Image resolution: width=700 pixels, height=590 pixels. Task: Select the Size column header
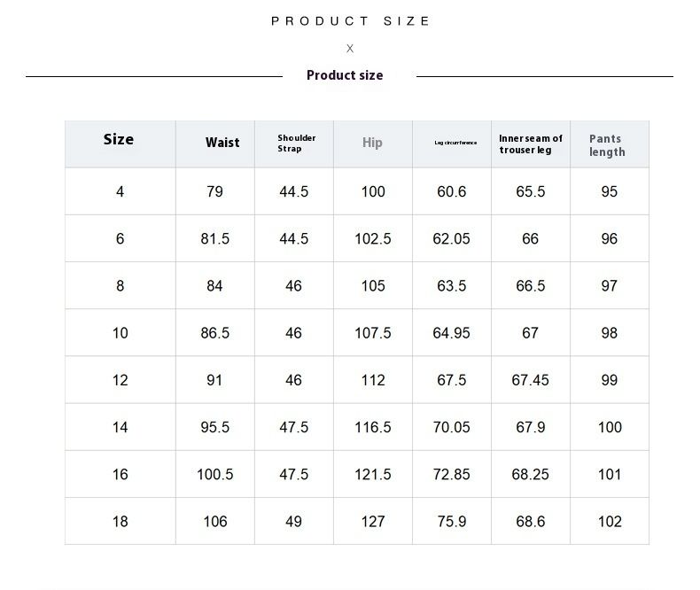tap(119, 139)
